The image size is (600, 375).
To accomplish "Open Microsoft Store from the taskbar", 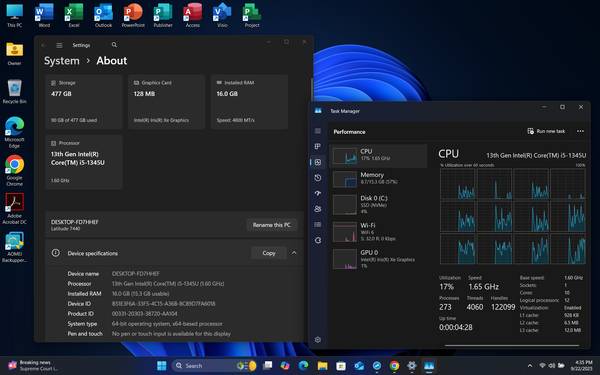I will coord(341,366).
